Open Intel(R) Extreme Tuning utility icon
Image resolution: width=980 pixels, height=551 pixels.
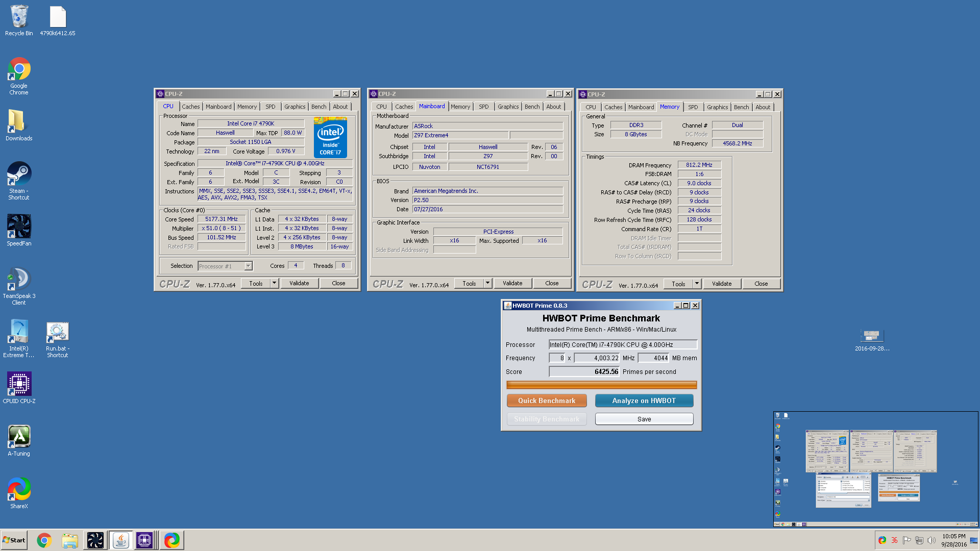[19, 338]
